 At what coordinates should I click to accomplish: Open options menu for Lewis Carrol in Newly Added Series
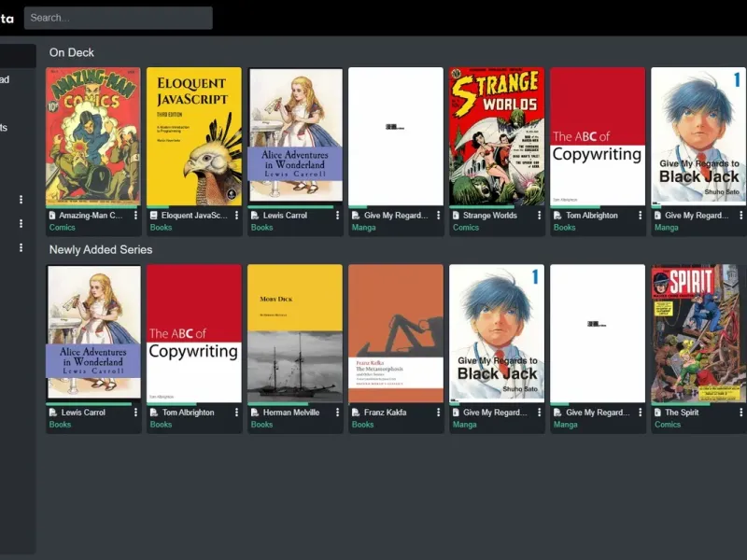pos(135,413)
